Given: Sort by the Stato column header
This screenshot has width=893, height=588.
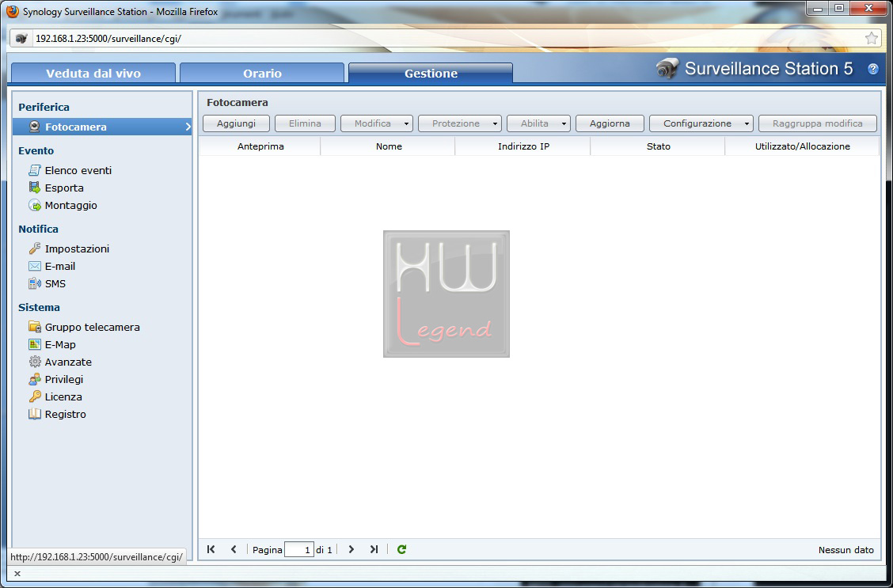Looking at the screenshot, I should (659, 146).
